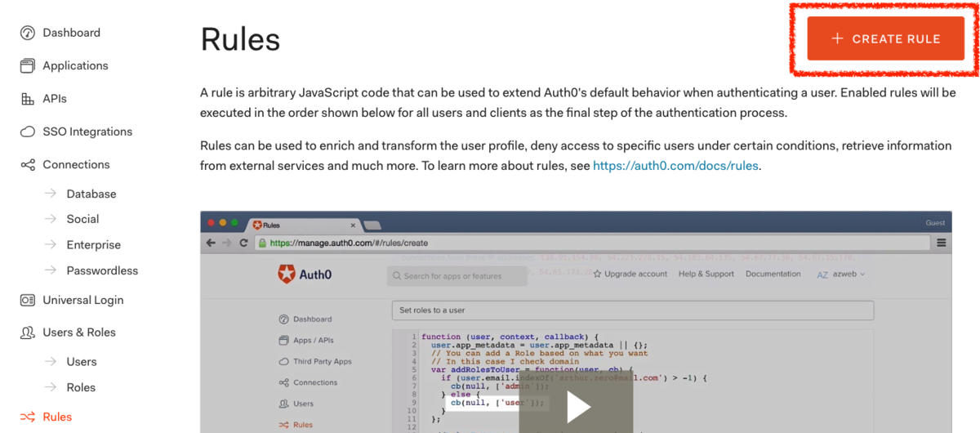Click 'Upgrade account' star icon in video preview

point(598,274)
